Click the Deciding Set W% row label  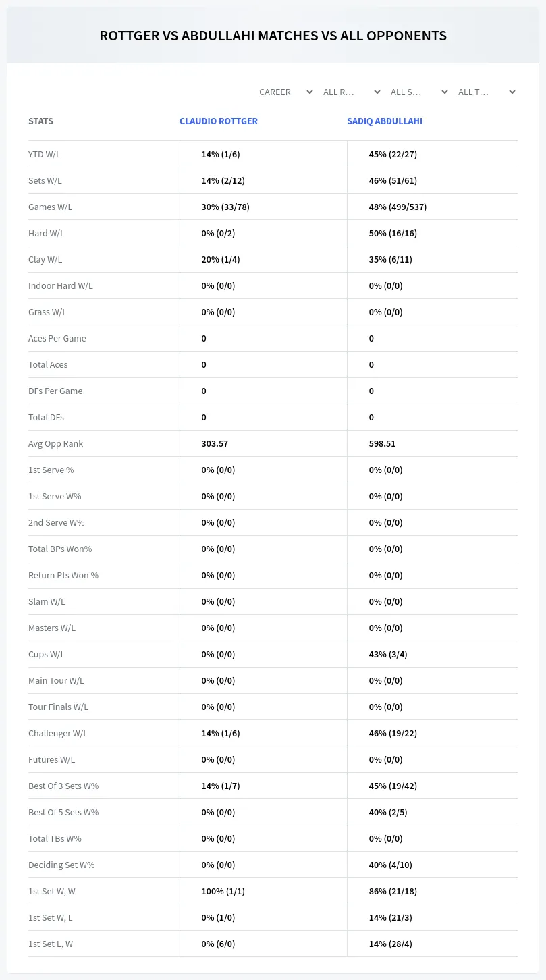[x=61, y=865]
